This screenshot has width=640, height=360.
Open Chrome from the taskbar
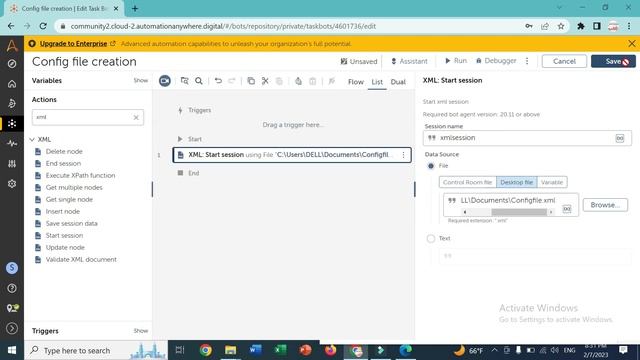click(206, 350)
